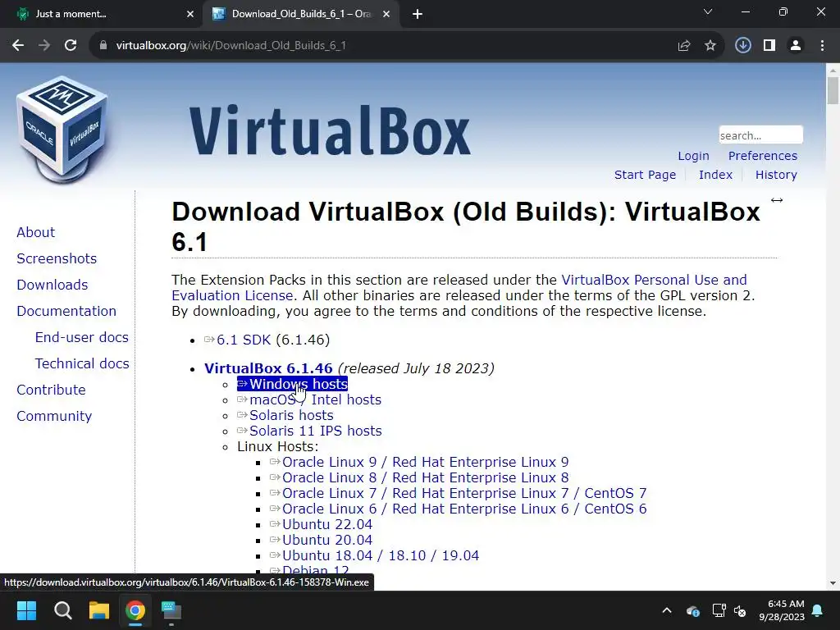This screenshot has width=840, height=630.
Task: Click the forward navigation arrow
Action: (44, 46)
